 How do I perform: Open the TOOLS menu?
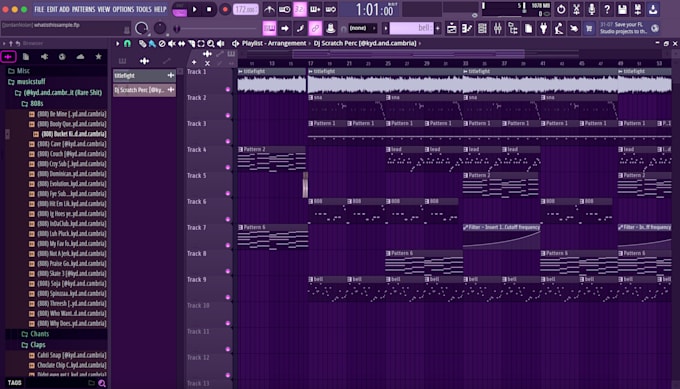144,9
